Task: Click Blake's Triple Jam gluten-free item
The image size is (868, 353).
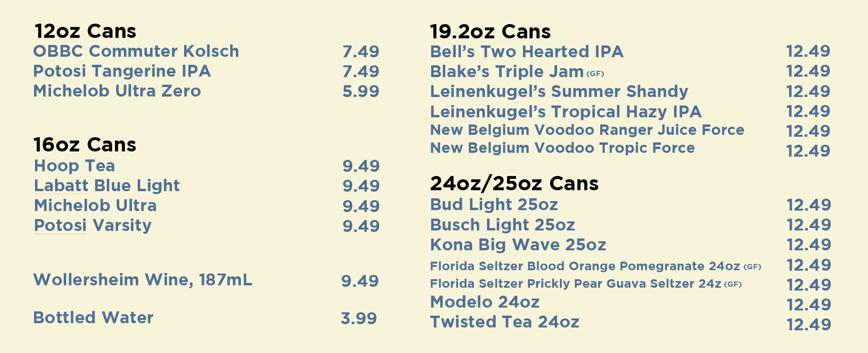Action: pos(517,71)
